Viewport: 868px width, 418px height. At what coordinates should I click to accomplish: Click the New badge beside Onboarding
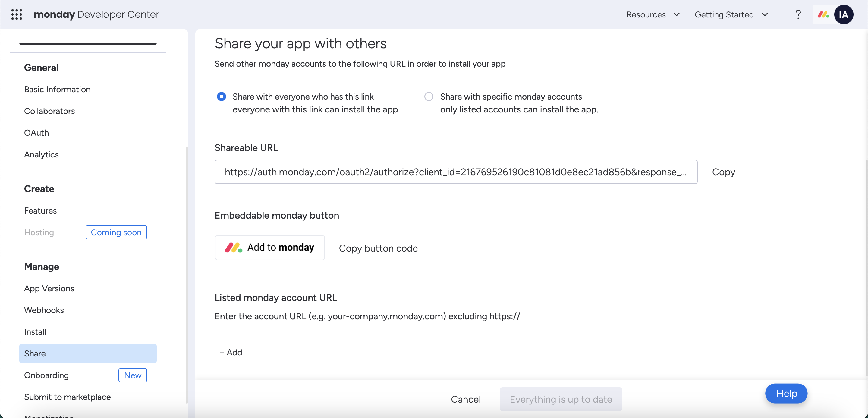click(132, 375)
